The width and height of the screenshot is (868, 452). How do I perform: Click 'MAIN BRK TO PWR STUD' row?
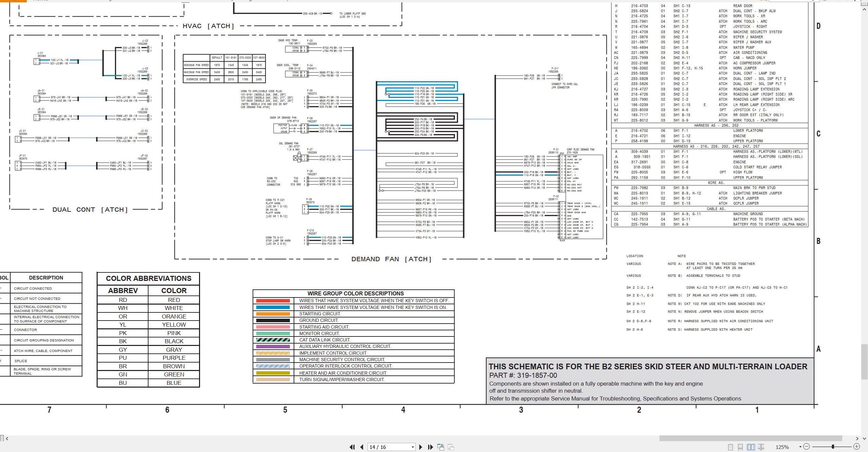coord(710,188)
